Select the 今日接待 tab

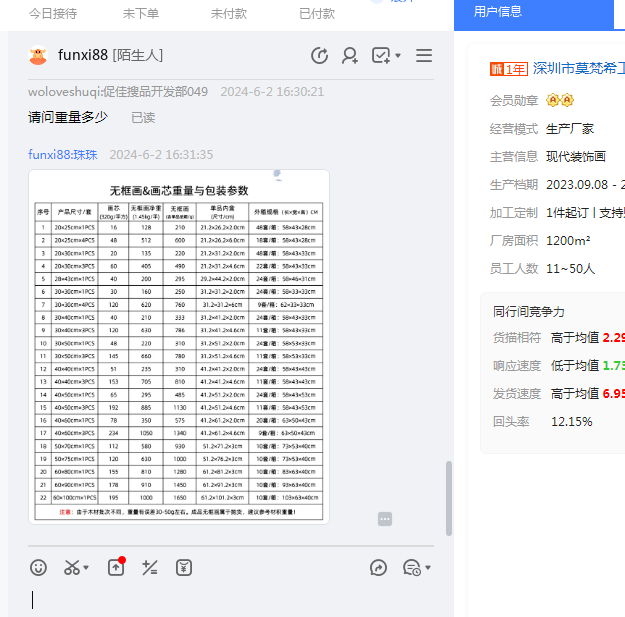pyautogui.click(x=53, y=13)
